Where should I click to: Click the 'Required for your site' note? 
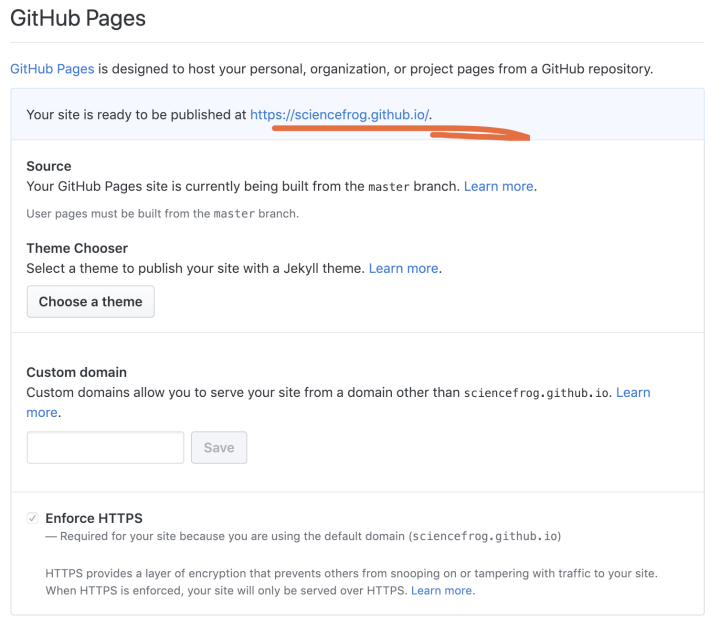(303, 536)
